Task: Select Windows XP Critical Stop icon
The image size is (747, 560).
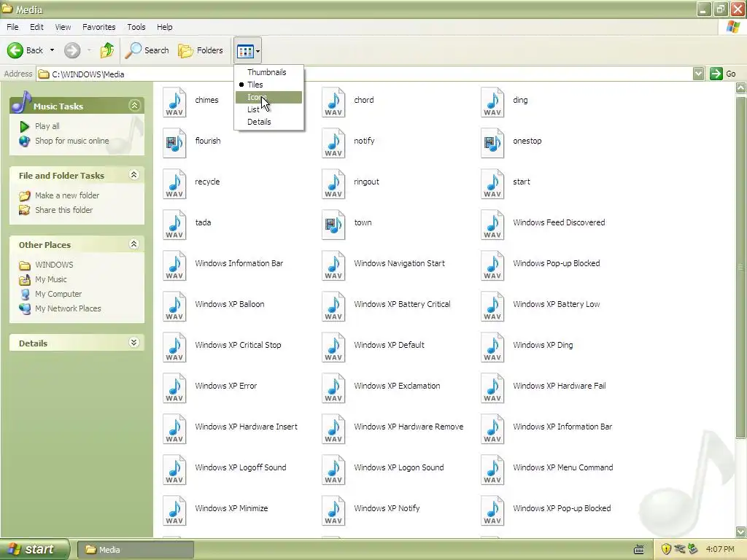Action: [x=174, y=346]
